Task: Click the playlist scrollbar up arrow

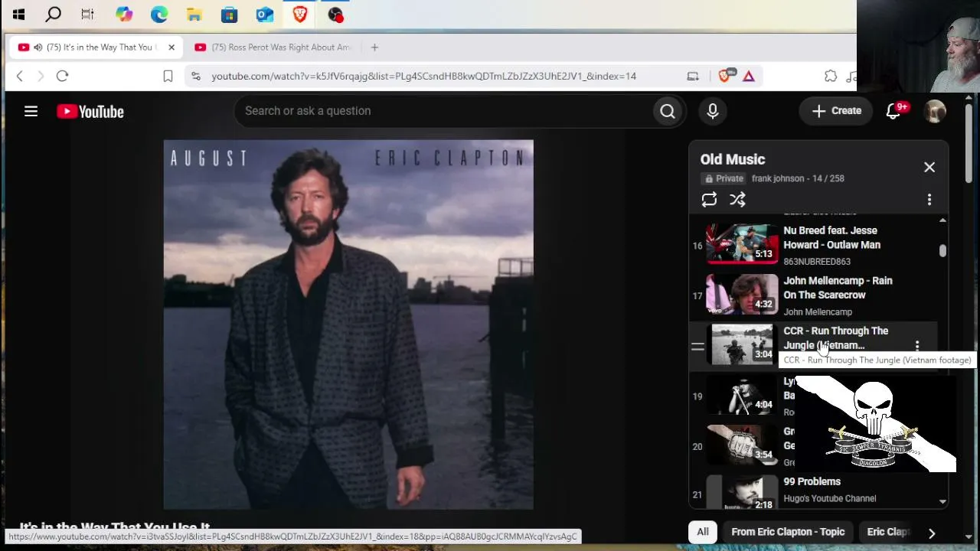Action: (942, 220)
